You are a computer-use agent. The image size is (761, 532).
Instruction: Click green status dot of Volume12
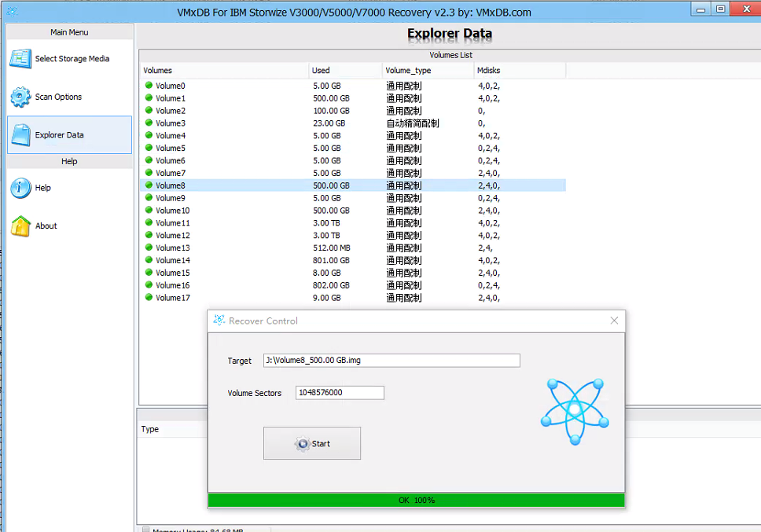(149, 235)
